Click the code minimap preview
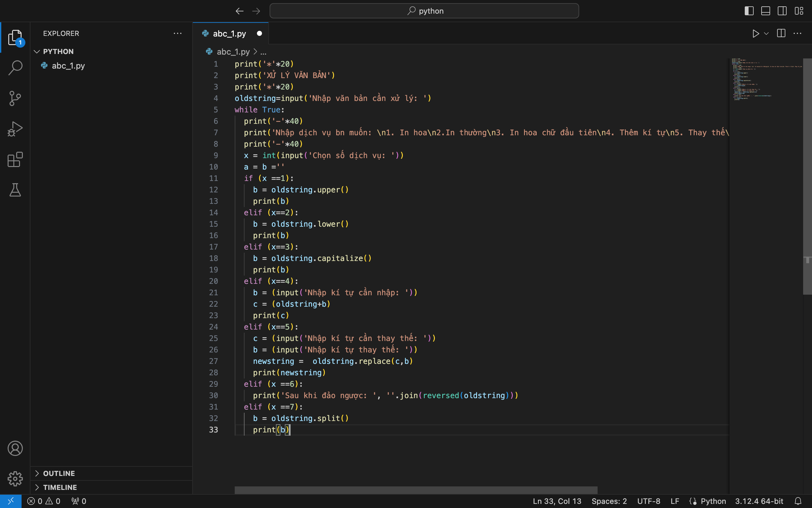This screenshot has height=508, width=812. tap(766, 80)
